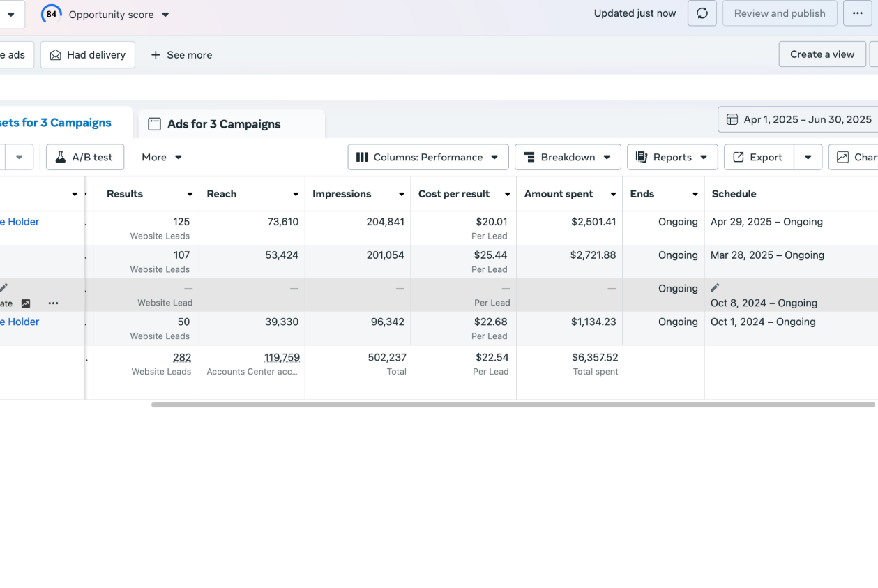The image size is (878, 588).
Task: Open the highlighted row's three-dots options
Action: pyautogui.click(x=53, y=303)
